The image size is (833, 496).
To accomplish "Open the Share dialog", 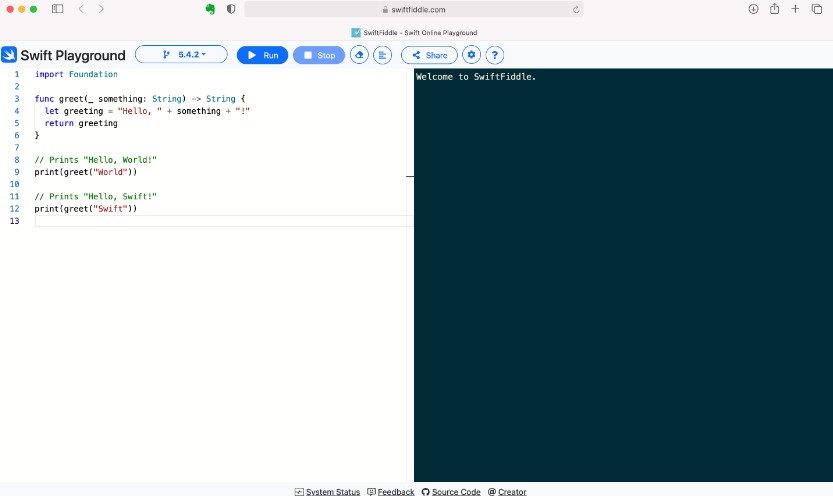I will 429,55.
